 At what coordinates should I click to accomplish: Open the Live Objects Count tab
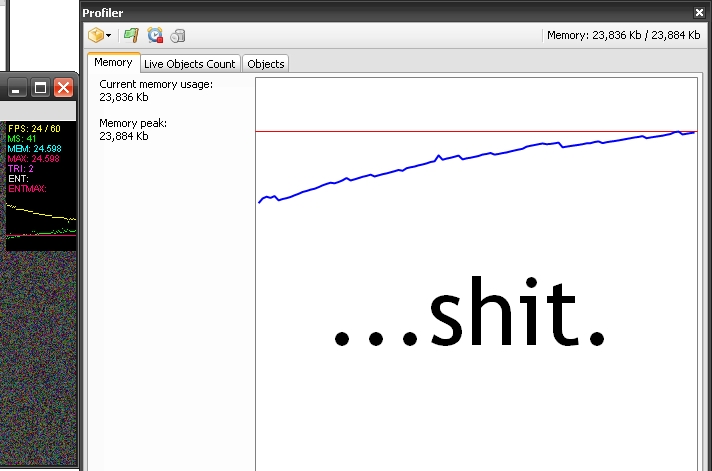[x=190, y=64]
